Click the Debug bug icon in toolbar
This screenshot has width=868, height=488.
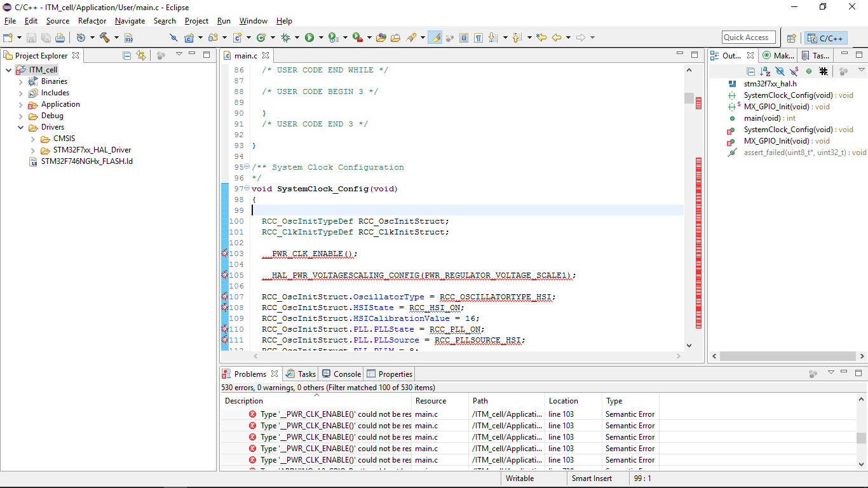[x=286, y=37]
